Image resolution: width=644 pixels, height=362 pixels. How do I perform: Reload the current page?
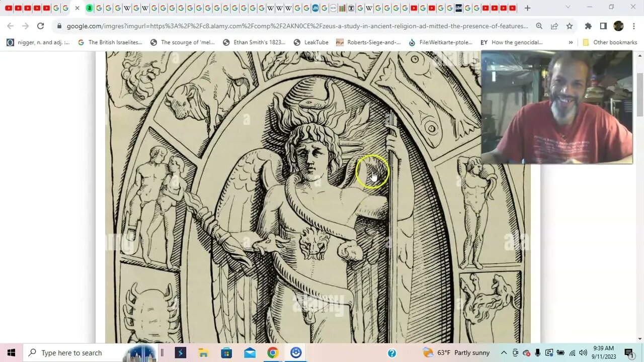click(40, 26)
